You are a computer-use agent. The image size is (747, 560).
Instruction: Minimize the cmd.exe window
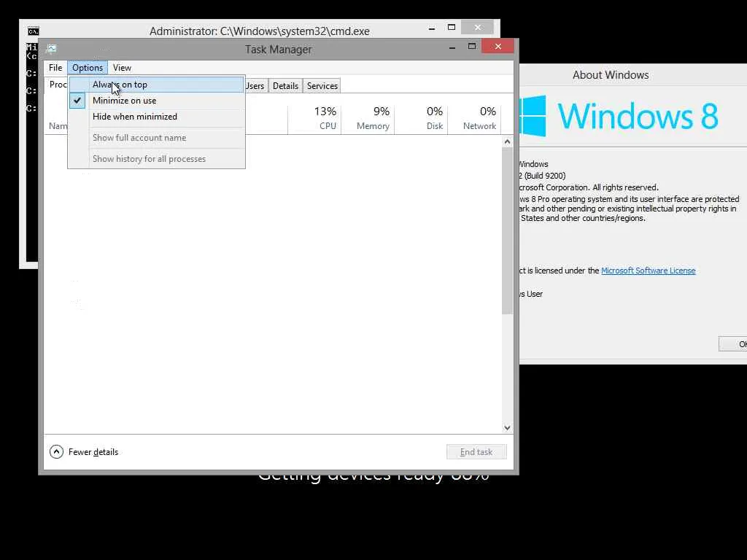pos(432,28)
